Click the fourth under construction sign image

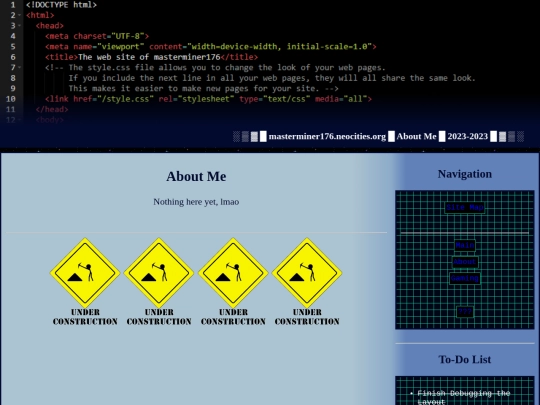click(x=307, y=282)
